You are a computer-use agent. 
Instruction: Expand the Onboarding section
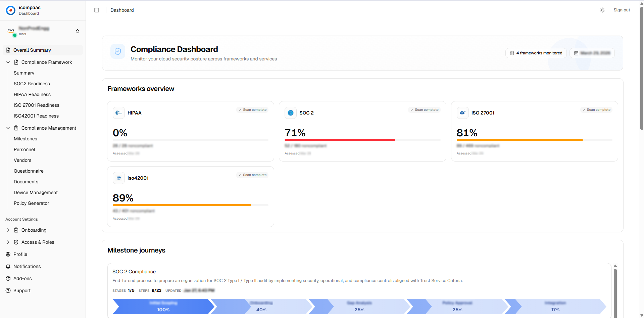(x=8, y=230)
